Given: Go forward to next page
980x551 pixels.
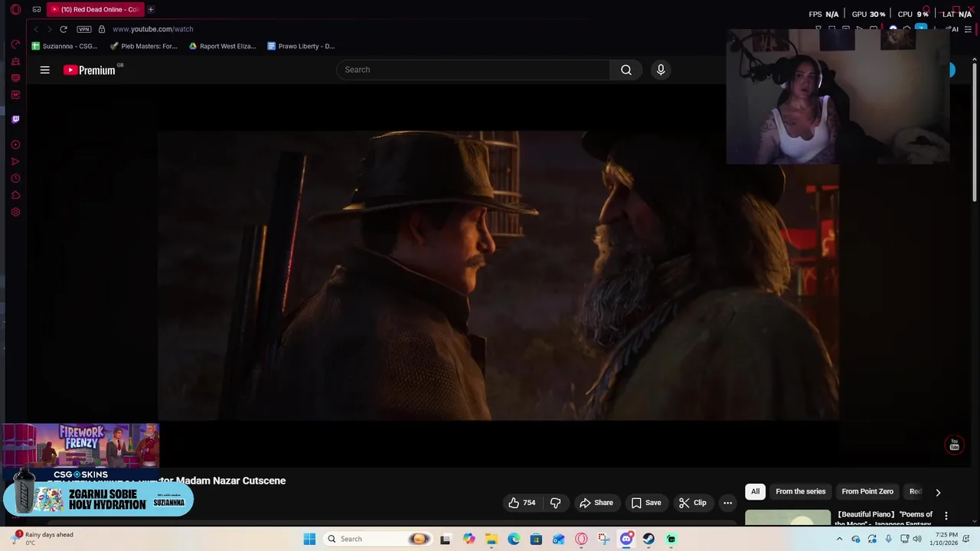Looking at the screenshot, I should (x=50, y=29).
